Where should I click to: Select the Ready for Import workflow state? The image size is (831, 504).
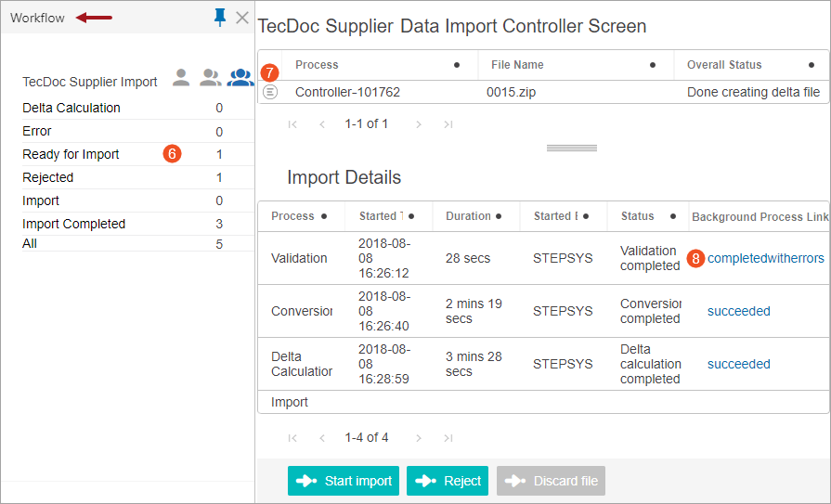[x=71, y=154]
